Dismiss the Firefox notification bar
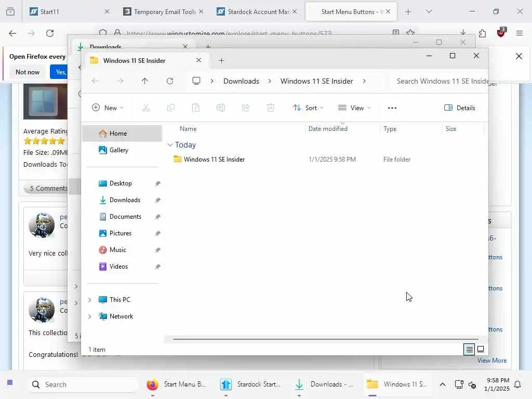 pos(519,56)
